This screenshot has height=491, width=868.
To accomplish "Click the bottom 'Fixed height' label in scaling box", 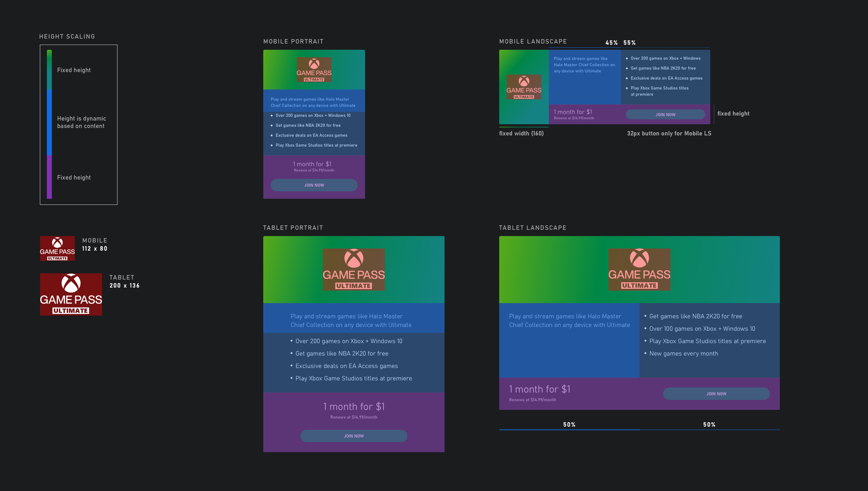I will tap(74, 177).
